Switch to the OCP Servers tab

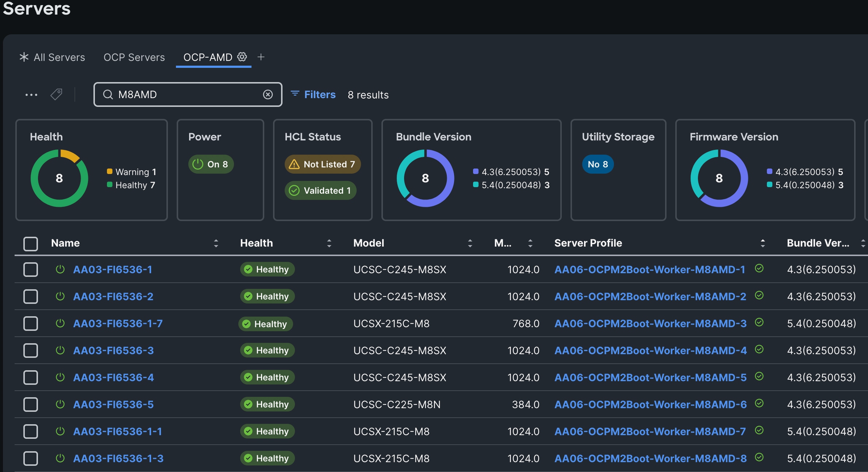tap(134, 57)
